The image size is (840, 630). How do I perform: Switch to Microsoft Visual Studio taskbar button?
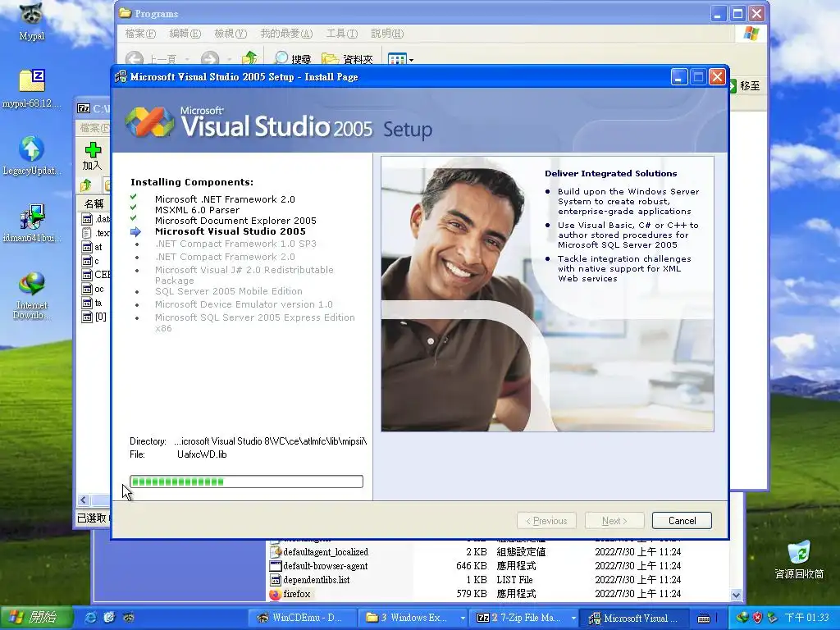tap(634, 618)
